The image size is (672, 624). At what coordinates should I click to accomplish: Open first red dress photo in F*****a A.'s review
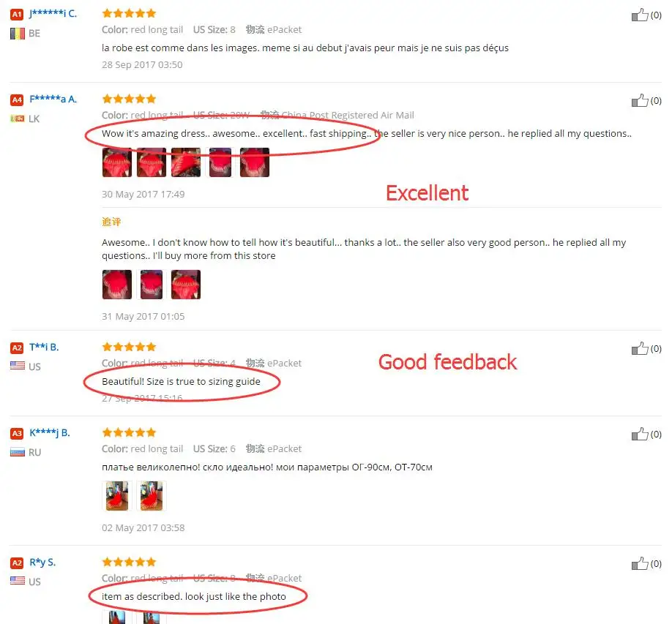pos(117,162)
